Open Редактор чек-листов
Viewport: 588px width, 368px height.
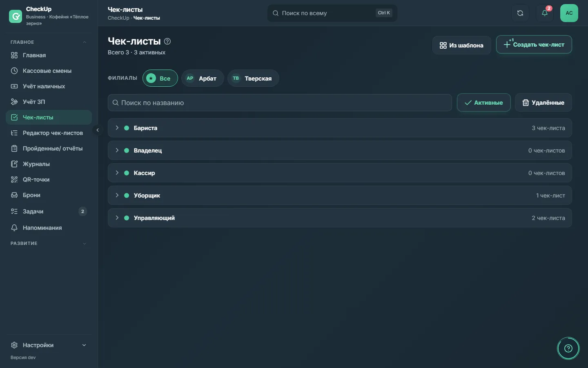tap(49, 133)
